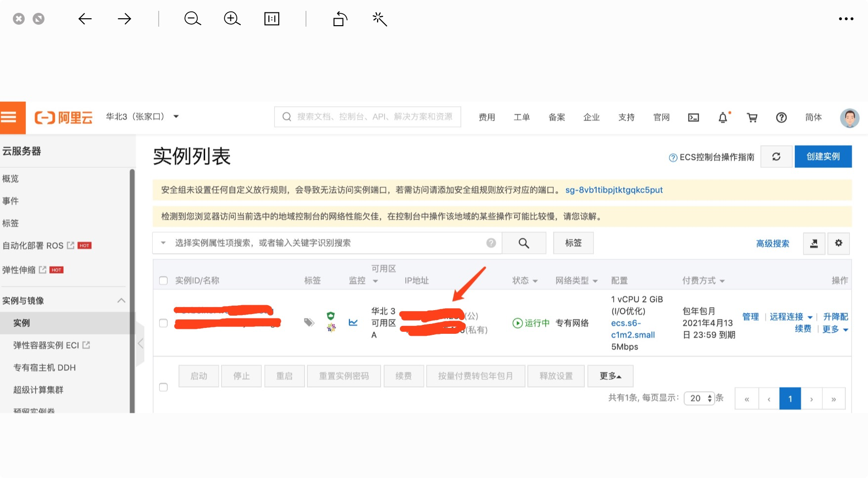
Task: Open the user avatar menu
Action: coord(850,118)
